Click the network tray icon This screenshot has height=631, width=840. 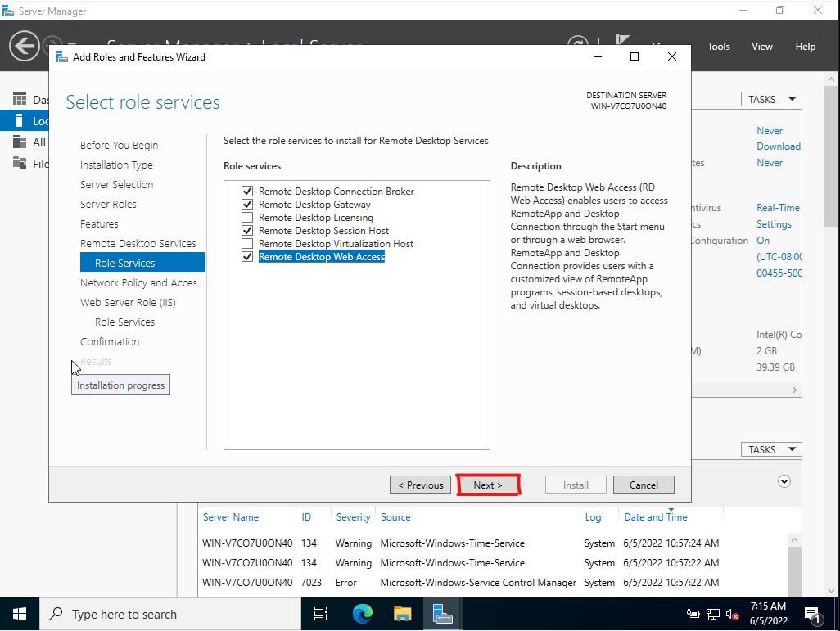(x=713, y=615)
